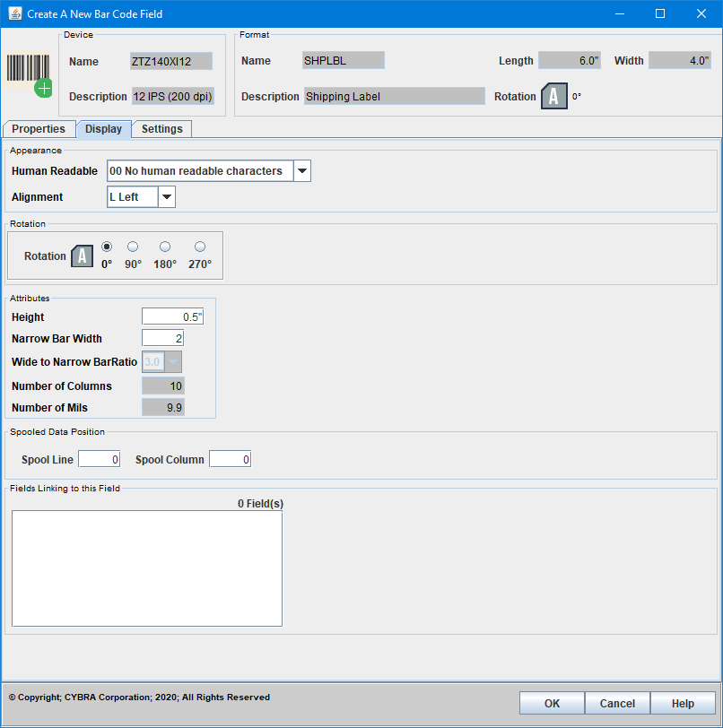Switch to the Properties tab
This screenshot has height=728, width=723.
39,129
